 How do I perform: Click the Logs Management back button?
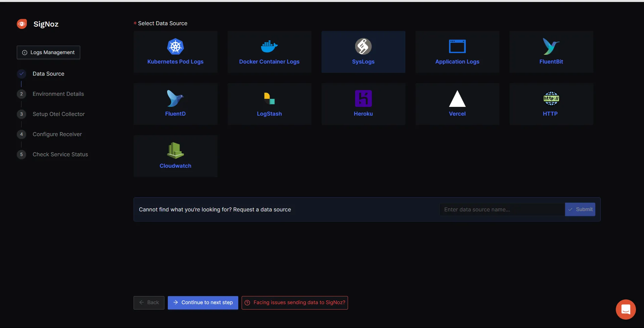pos(48,52)
